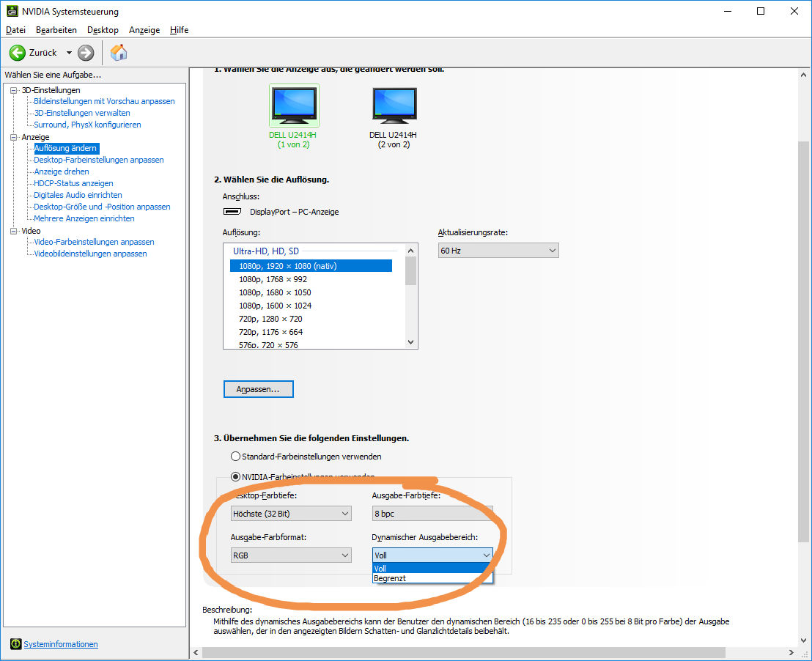Open Surround, PhysX konfigurieren
The width and height of the screenshot is (812, 661).
(87, 125)
